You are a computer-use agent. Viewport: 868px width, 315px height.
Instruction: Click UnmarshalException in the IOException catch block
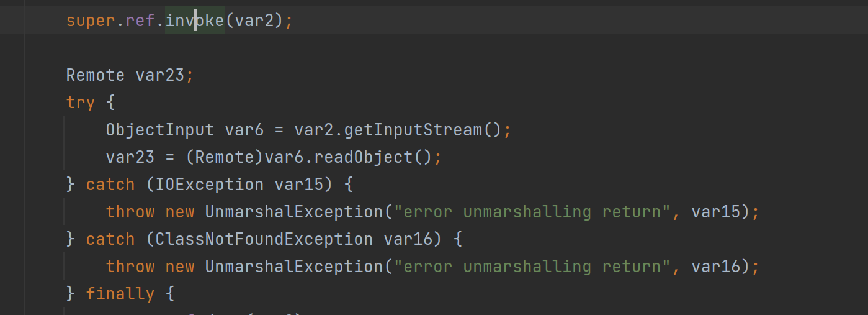294,212
